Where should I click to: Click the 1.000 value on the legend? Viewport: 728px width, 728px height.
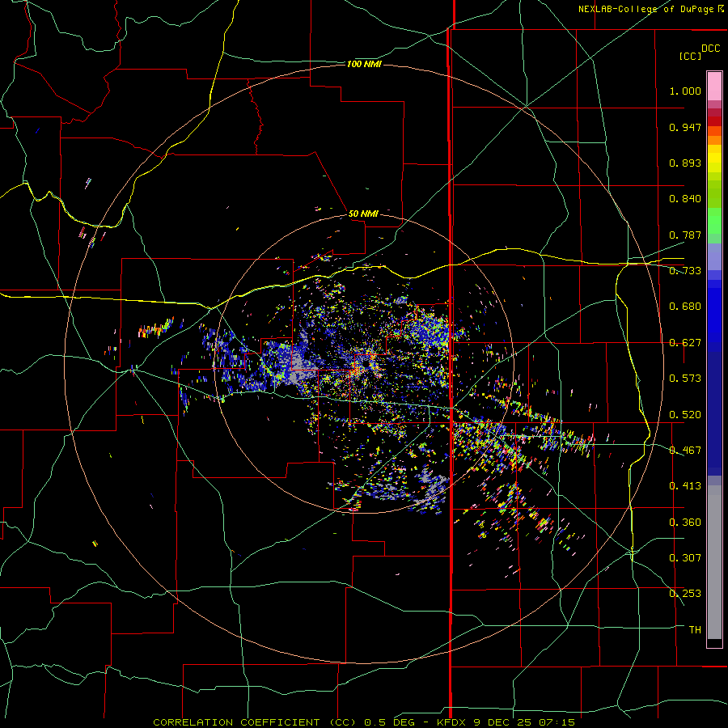pyautogui.click(x=685, y=91)
